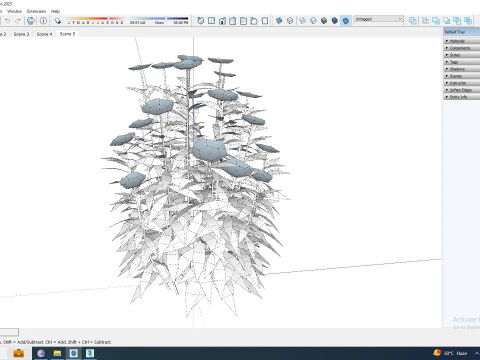Open Model Info via the info icon
Image resolution: width=480 pixels, height=360 pixels.
coord(43,21)
